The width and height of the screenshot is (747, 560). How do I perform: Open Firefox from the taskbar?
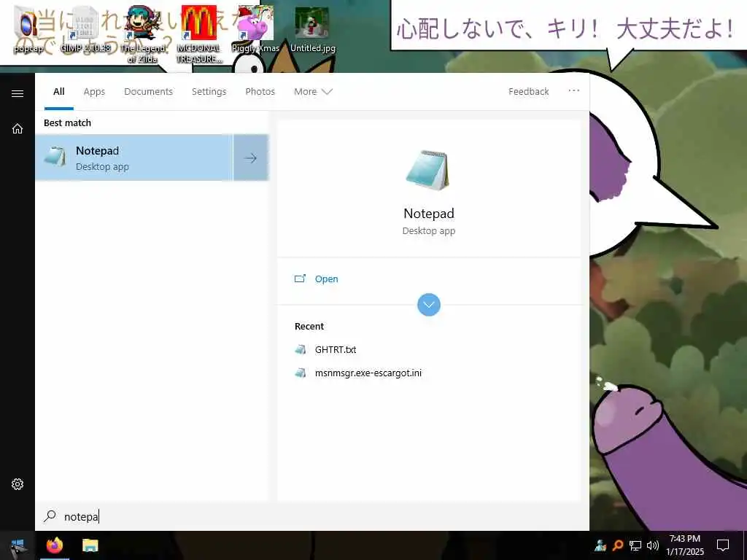[x=54, y=545]
